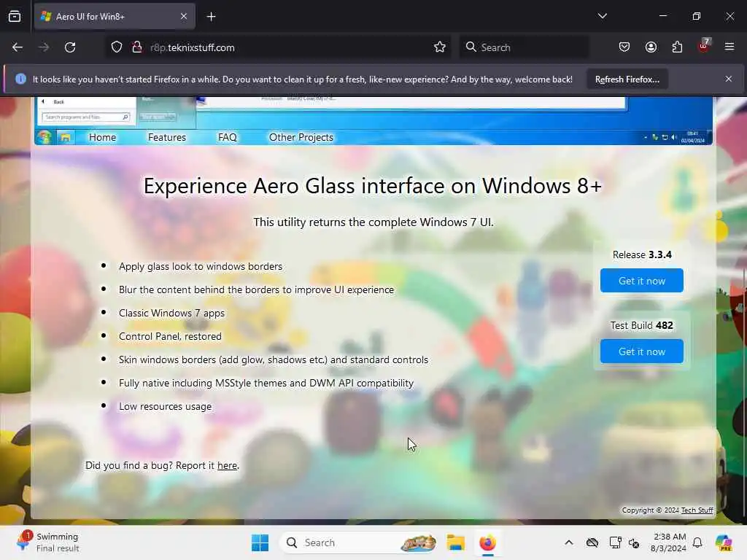Open the Swimming Final result widget
This screenshot has height=560, width=747.
(47, 542)
